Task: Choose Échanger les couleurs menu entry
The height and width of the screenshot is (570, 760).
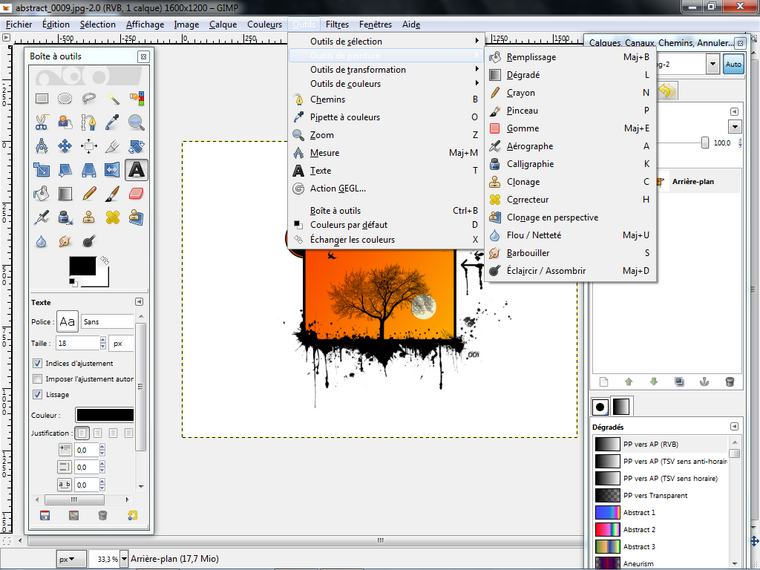Action: [x=385, y=239]
